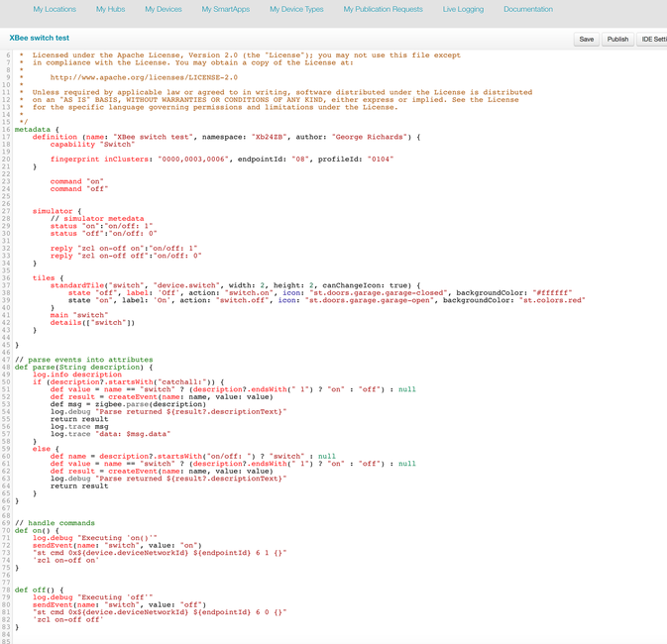Click the sendEvent value: "off" line
Image resolution: width=667 pixels, height=644 pixels.
pos(119,605)
